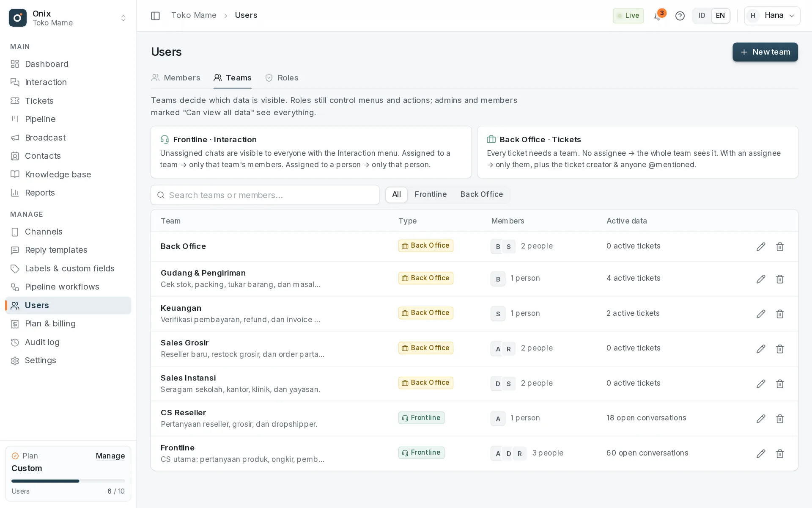Expand the Onix workspace switcher

coord(68,18)
